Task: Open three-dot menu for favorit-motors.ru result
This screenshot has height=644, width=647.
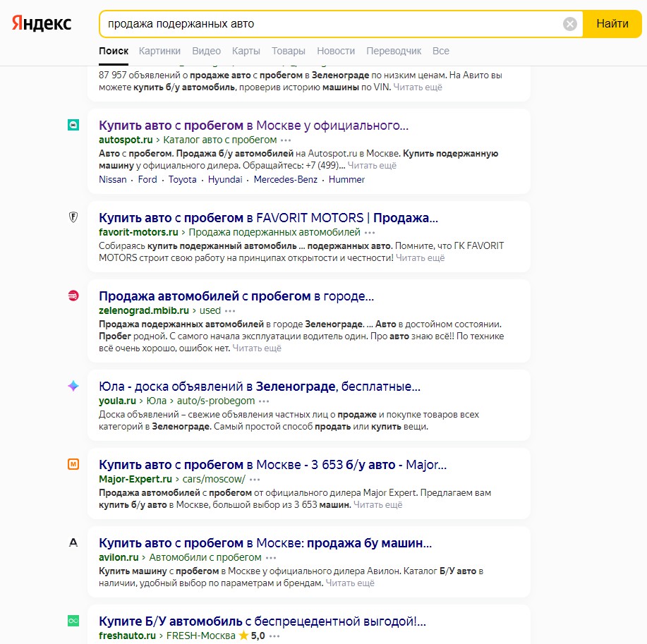Action: [x=370, y=233]
